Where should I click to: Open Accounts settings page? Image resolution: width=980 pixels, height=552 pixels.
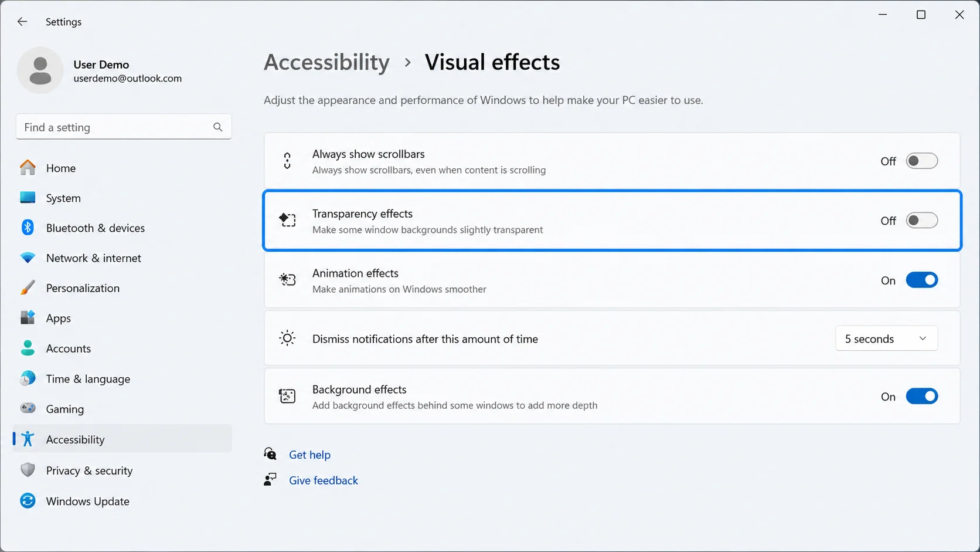[x=122, y=348]
